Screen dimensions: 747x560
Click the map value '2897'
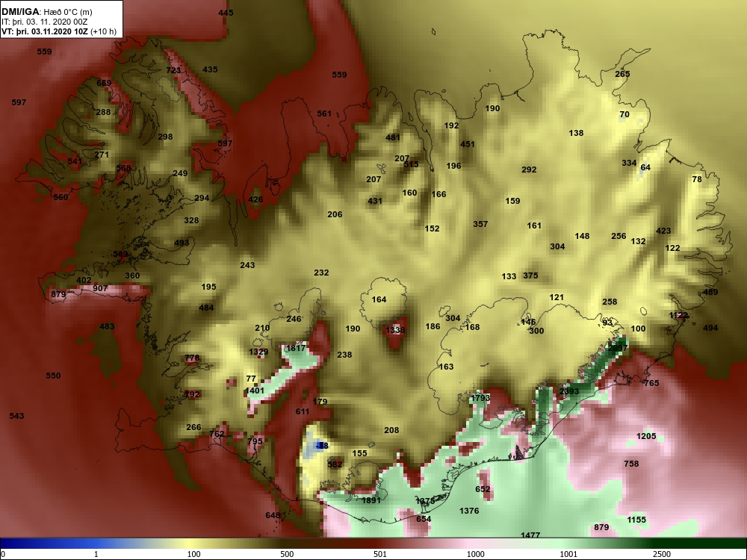coord(618,348)
